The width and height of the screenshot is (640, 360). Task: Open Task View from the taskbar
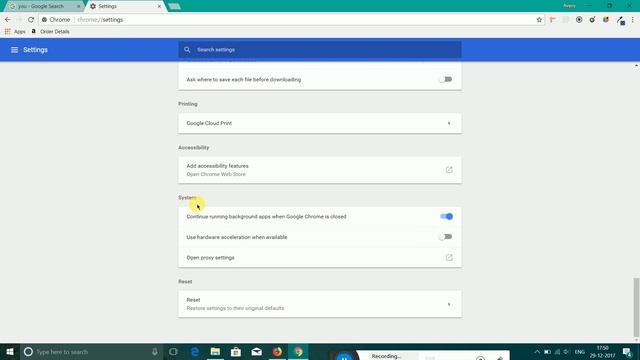pos(173,352)
